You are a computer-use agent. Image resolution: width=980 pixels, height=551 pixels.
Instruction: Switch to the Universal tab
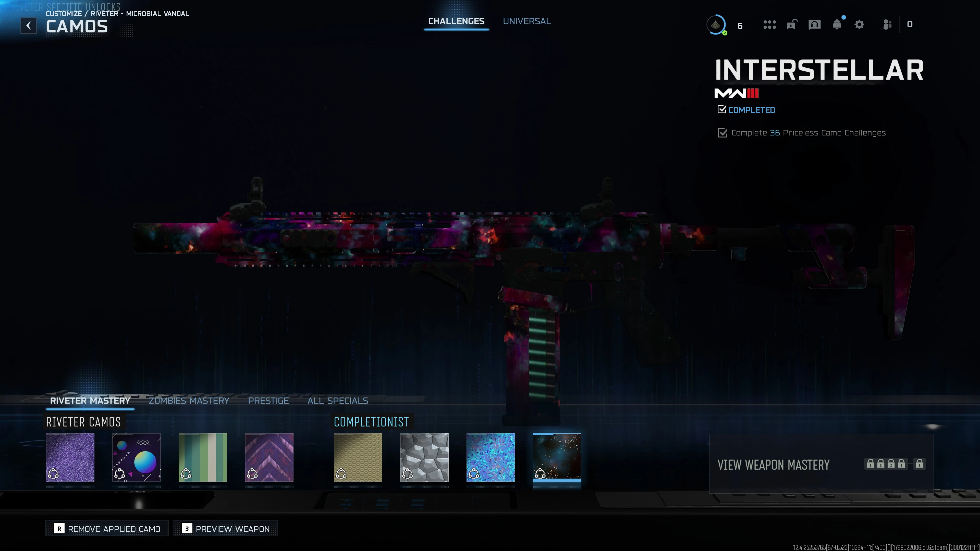[526, 21]
